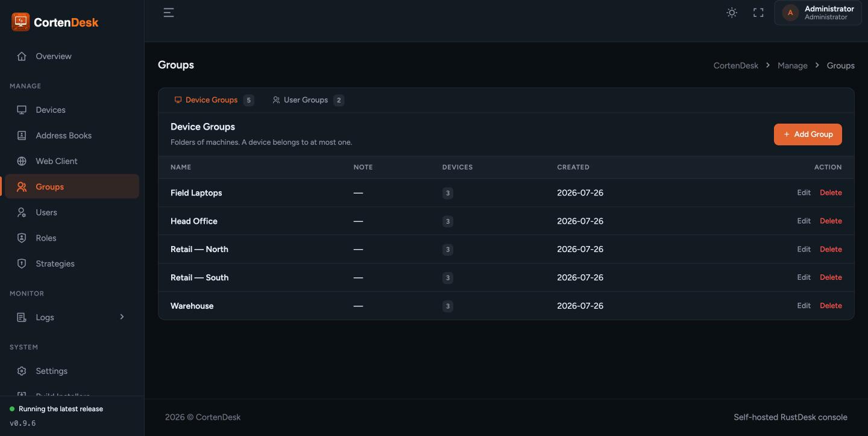Click the Field Laptops devices count badge
The width and height of the screenshot is (868, 436).
pos(447,193)
